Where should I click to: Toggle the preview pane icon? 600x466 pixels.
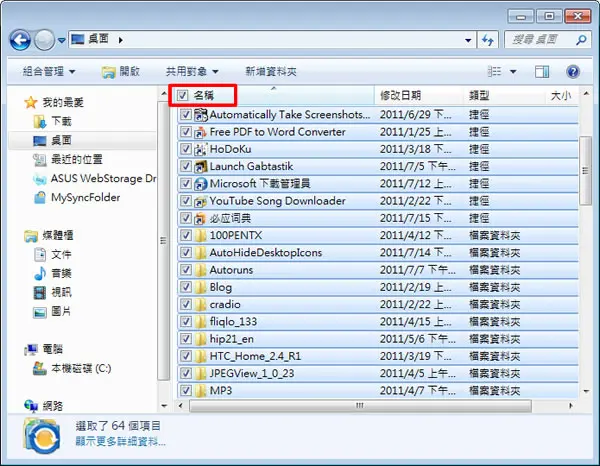point(541,72)
